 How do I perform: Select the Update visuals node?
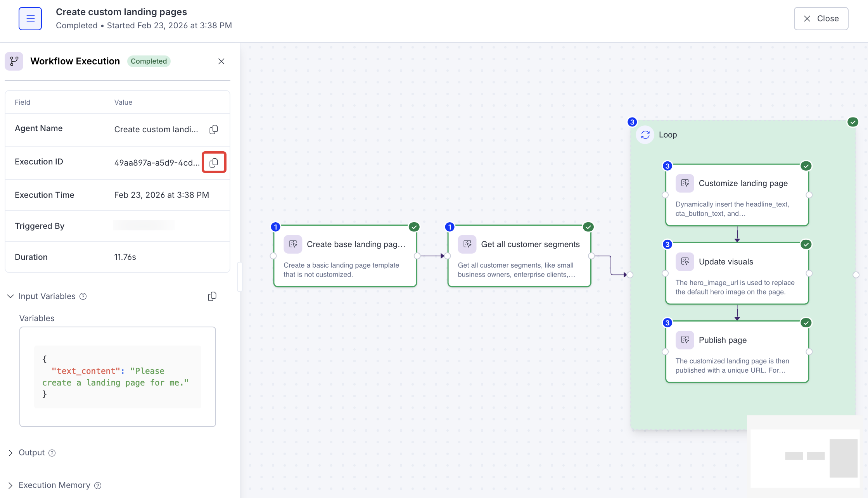coord(737,273)
